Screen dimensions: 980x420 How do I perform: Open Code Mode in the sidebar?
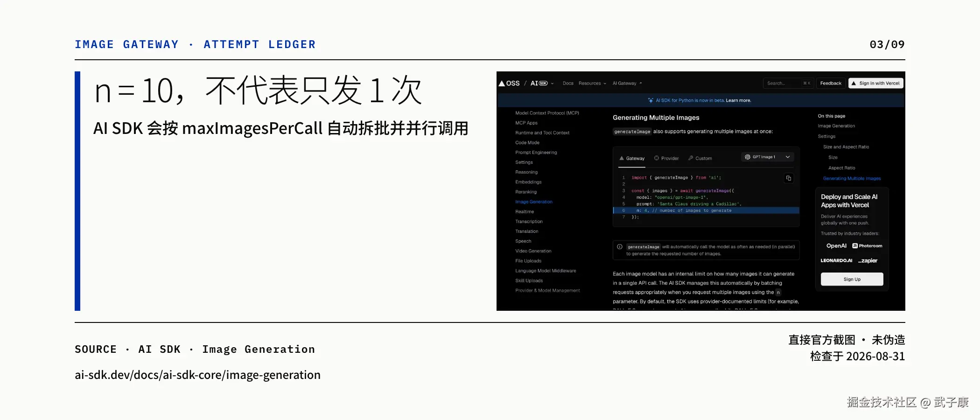(527, 142)
